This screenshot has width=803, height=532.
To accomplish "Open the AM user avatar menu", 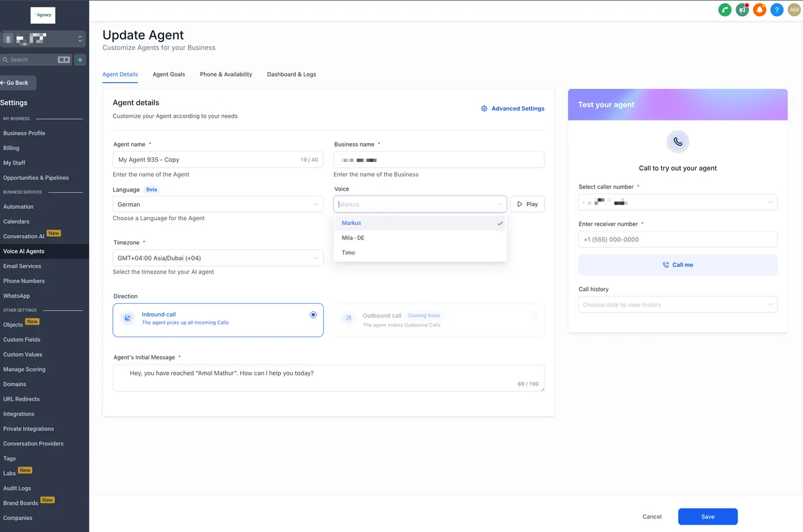I will pyautogui.click(x=794, y=10).
